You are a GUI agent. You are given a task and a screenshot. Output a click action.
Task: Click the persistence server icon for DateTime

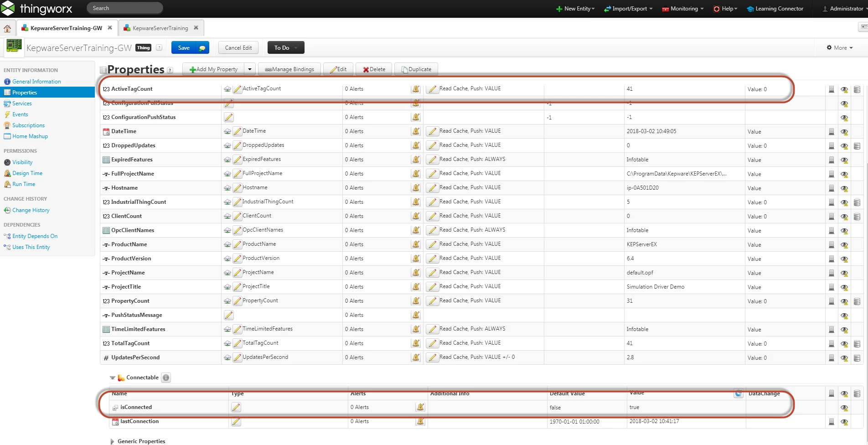tap(832, 132)
